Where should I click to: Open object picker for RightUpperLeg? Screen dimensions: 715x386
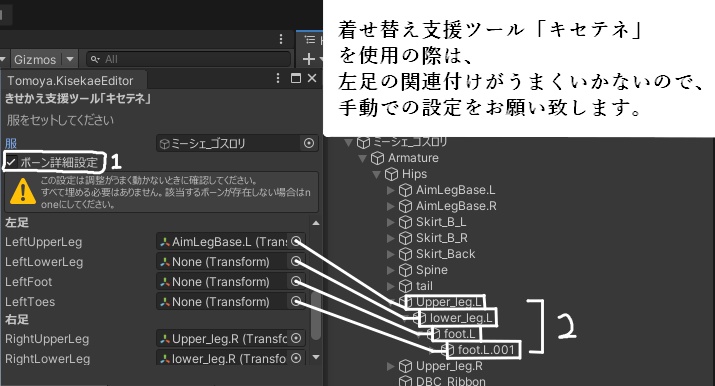coord(296,339)
